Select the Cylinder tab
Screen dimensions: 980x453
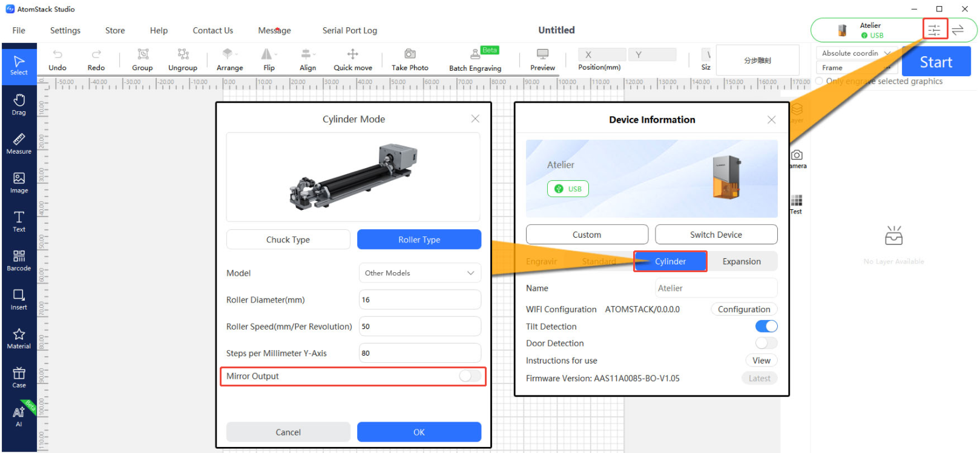pyautogui.click(x=670, y=261)
